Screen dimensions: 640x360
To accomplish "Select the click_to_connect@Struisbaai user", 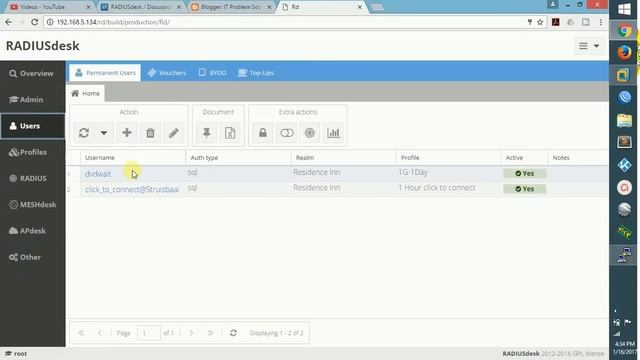I will point(132,189).
